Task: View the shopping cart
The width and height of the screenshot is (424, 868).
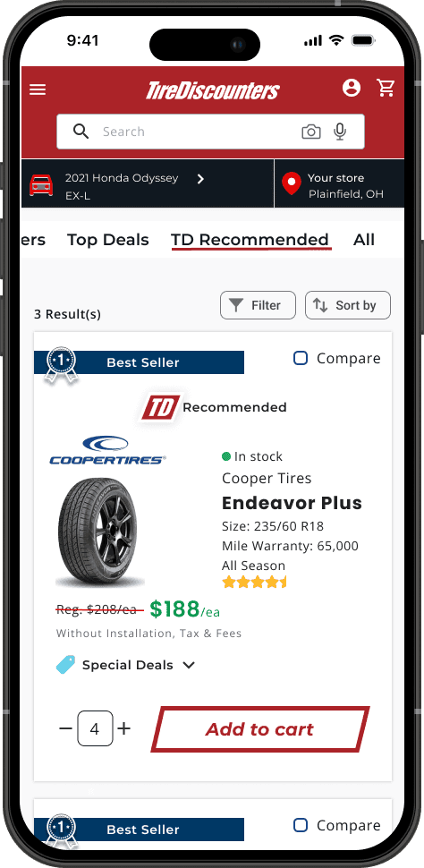Action: click(386, 88)
